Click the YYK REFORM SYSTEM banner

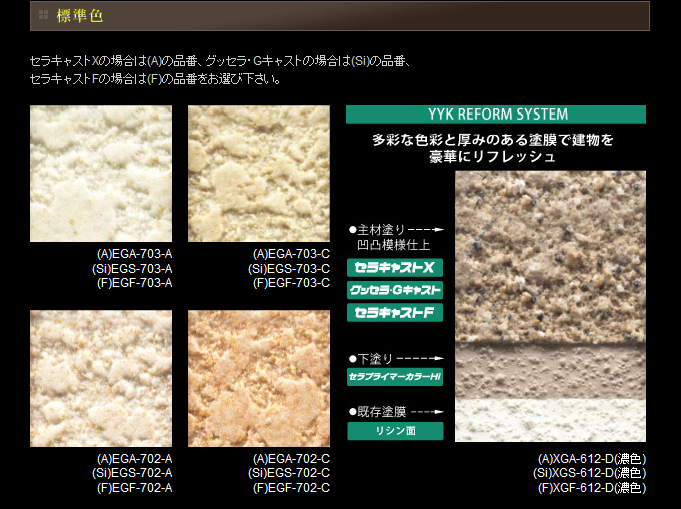[x=496, y=114]
